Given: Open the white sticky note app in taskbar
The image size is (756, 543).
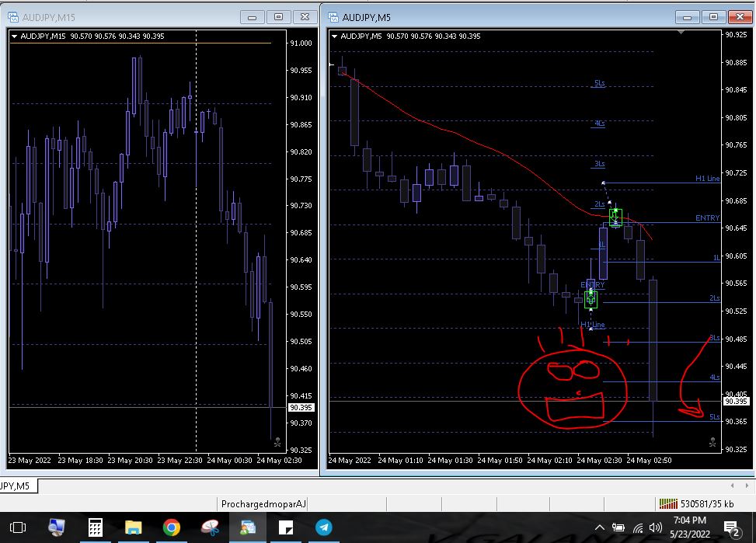Looking at the screenshot, I should click(x=286, y=527).
